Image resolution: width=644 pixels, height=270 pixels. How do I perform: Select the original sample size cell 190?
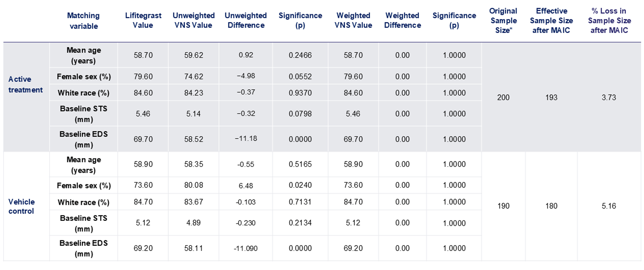pos(503,206)
